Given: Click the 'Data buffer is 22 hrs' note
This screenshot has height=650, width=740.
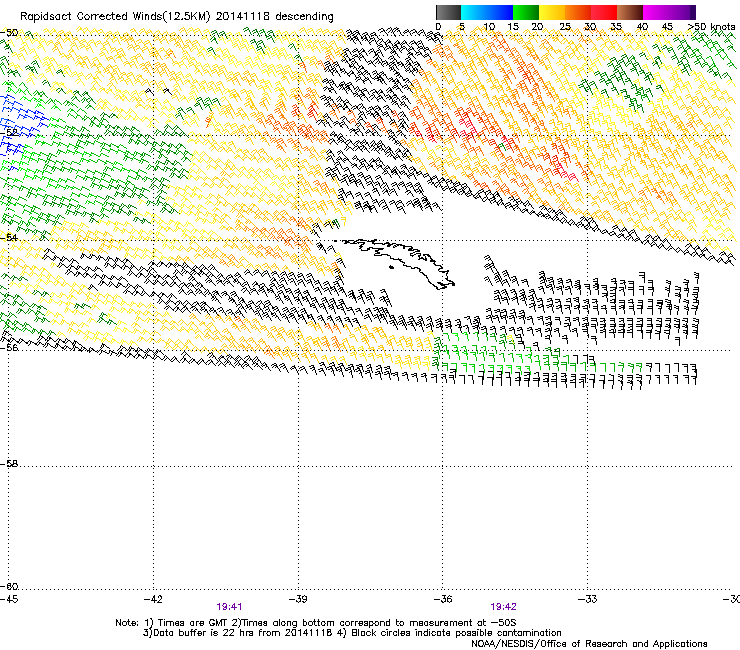Looking at the screenshot, I should pos(352,633).
